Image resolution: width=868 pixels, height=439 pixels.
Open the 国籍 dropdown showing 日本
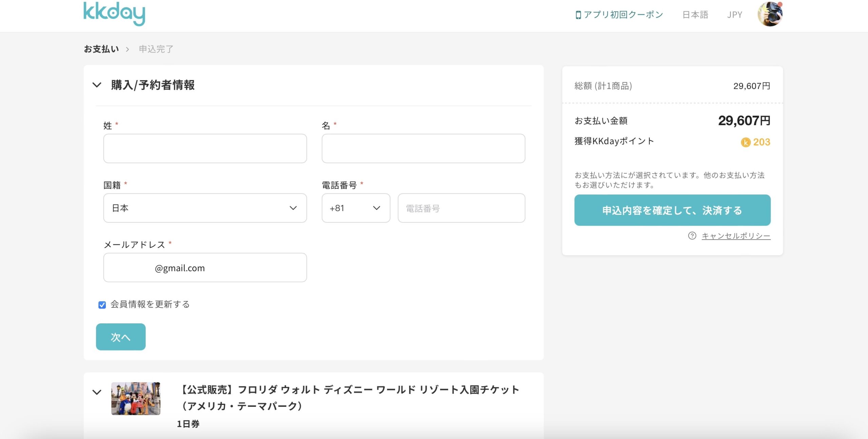click(x=205, y=208)
